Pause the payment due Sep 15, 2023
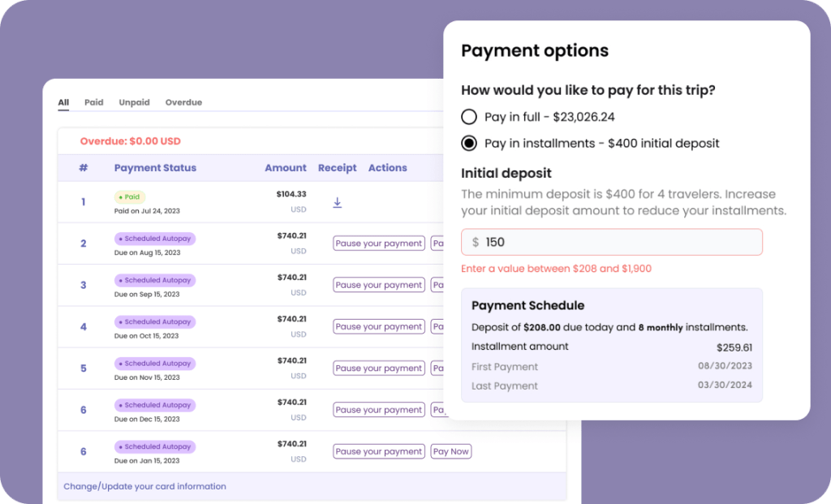Viewport: 831px width, 504px height. click(378, 285)
